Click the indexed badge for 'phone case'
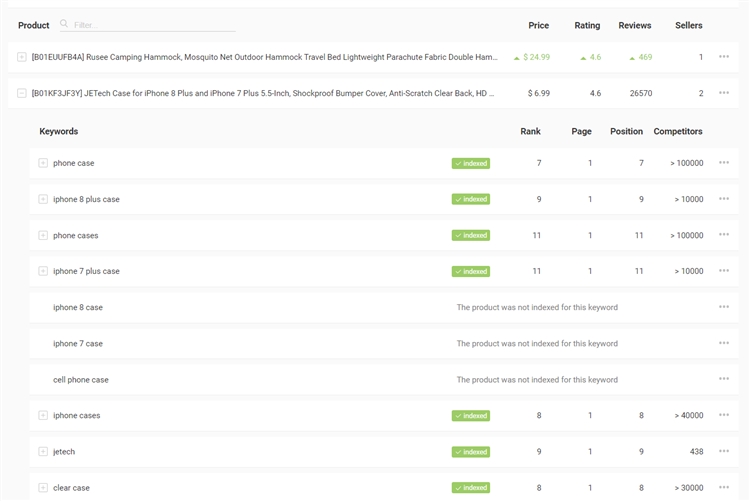Viewport: 750px width, 501px height. point(471,163)
